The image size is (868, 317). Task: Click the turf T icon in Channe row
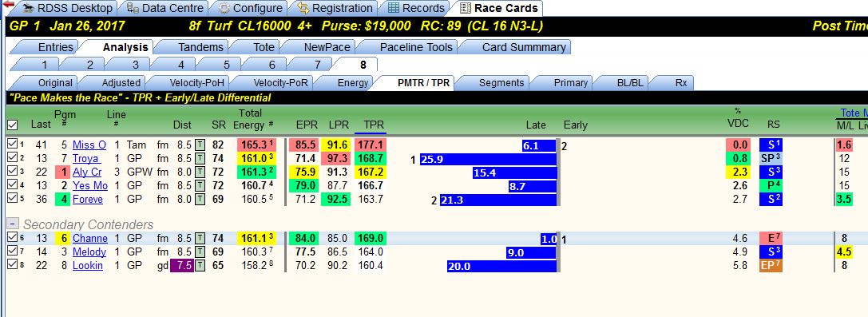point(200,239)
